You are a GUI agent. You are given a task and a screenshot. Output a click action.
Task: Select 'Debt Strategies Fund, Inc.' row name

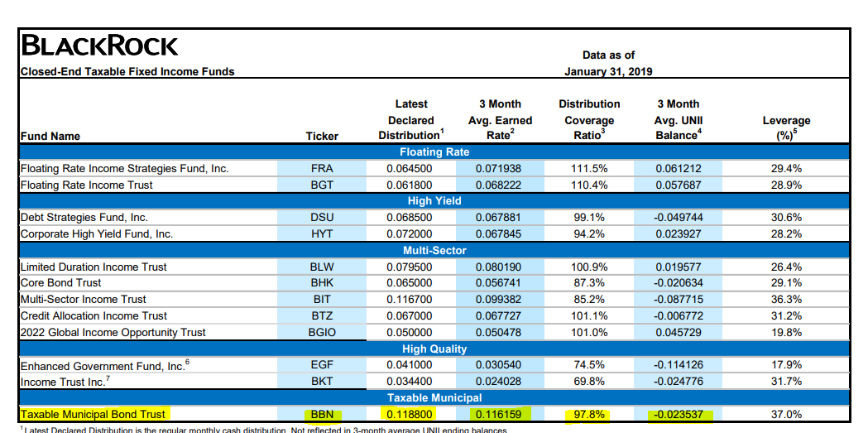pos(84,218)
